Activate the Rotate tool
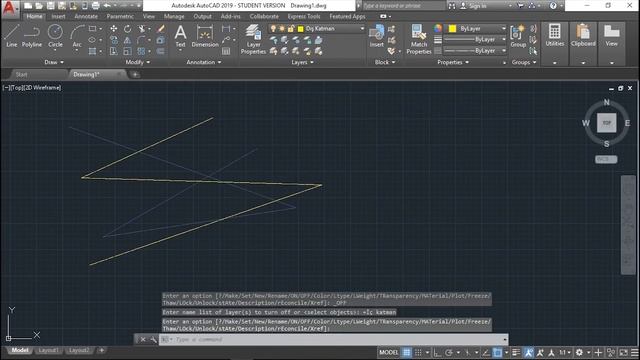 coord(127,29)
